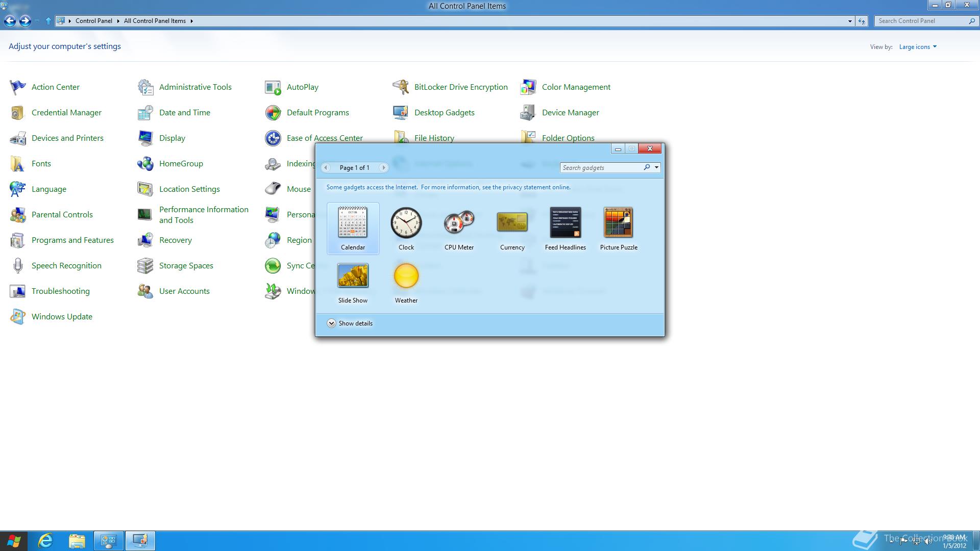Open the Fonts icon
The width and height of the screenshot is (980, 551).
(18, 164)
